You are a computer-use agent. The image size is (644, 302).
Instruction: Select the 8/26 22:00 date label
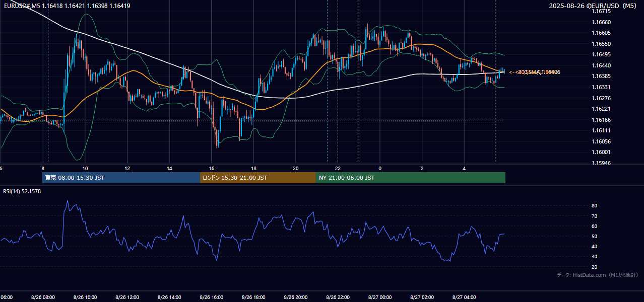(x=338, y=297)
